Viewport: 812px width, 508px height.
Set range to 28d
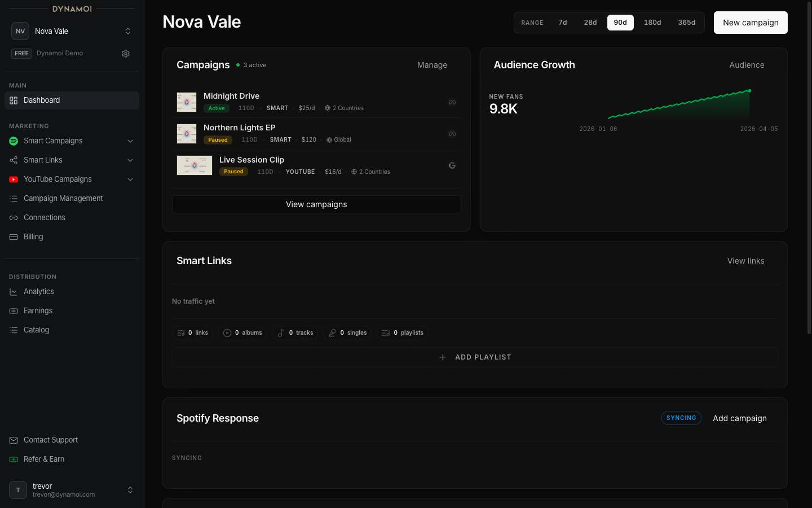(x=590, y=23)
